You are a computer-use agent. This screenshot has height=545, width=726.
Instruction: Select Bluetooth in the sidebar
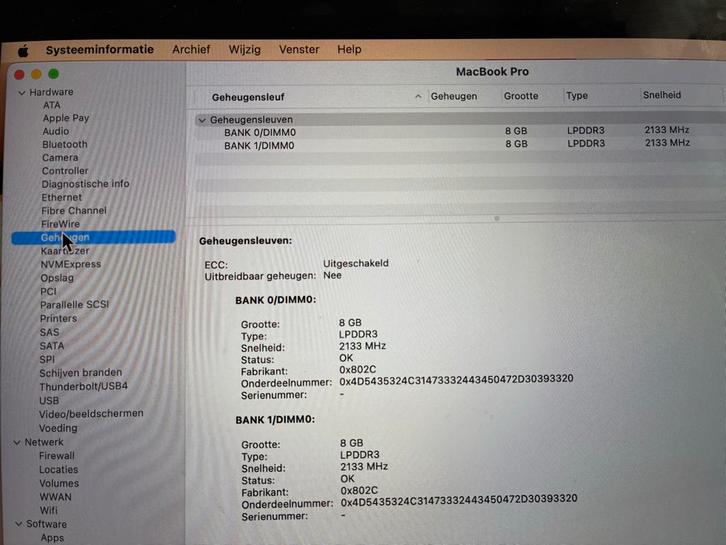[x=65, y=144]
